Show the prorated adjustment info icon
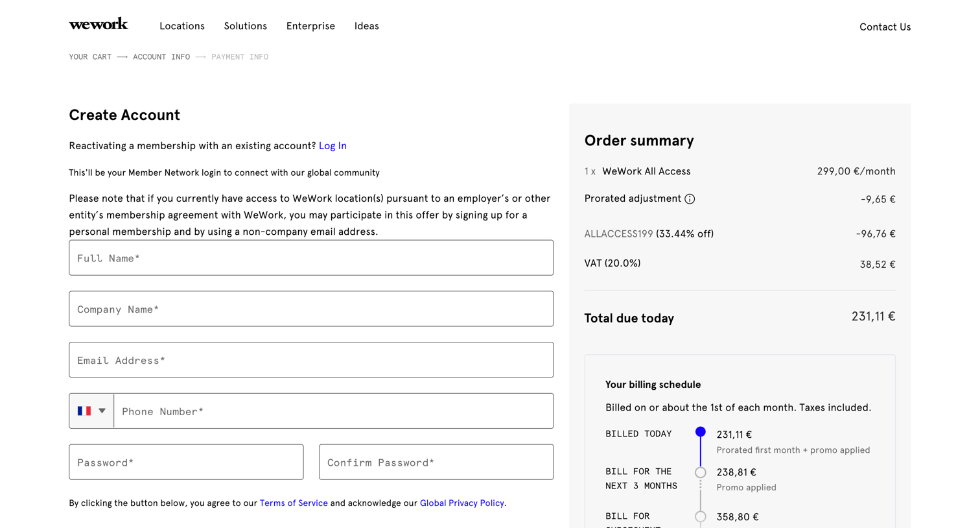This screenshot has width=980, height=528. [690, 199]
